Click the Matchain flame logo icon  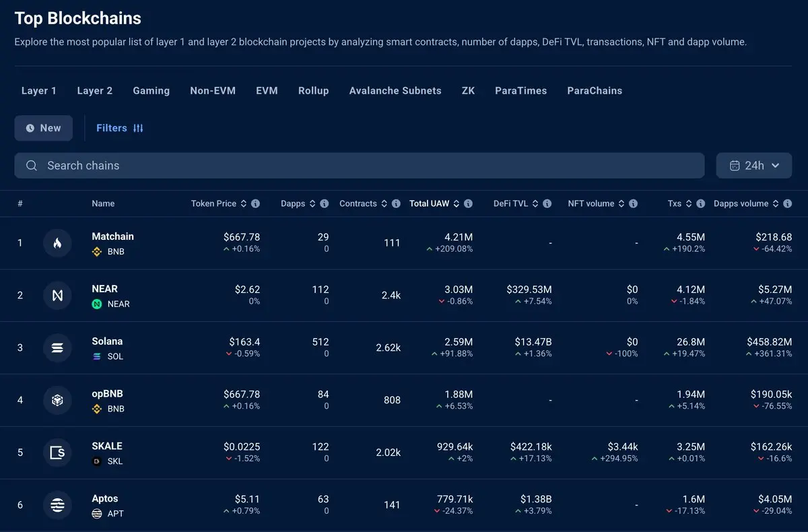57,243
